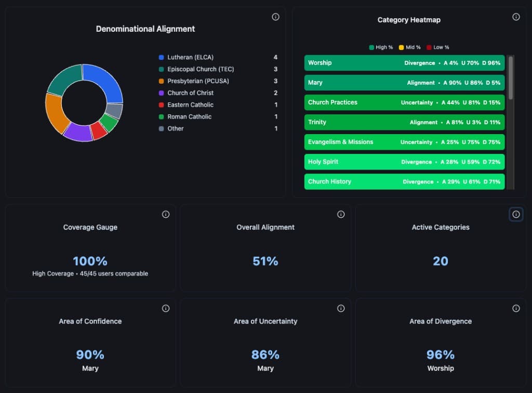Image resolution: width=532 pixels, height=393 pixels.
Task: Click the green Roman Catholic legend swatch
Action: 162,117
